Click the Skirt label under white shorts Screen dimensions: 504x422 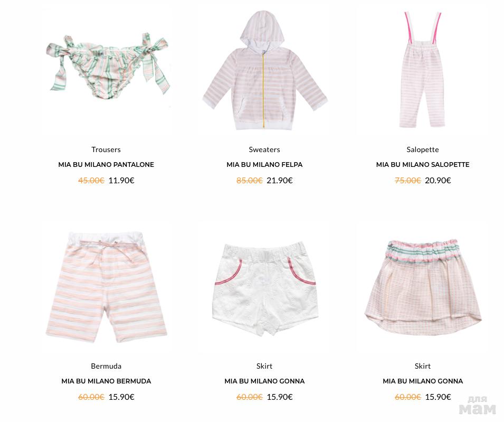(264, 366)
